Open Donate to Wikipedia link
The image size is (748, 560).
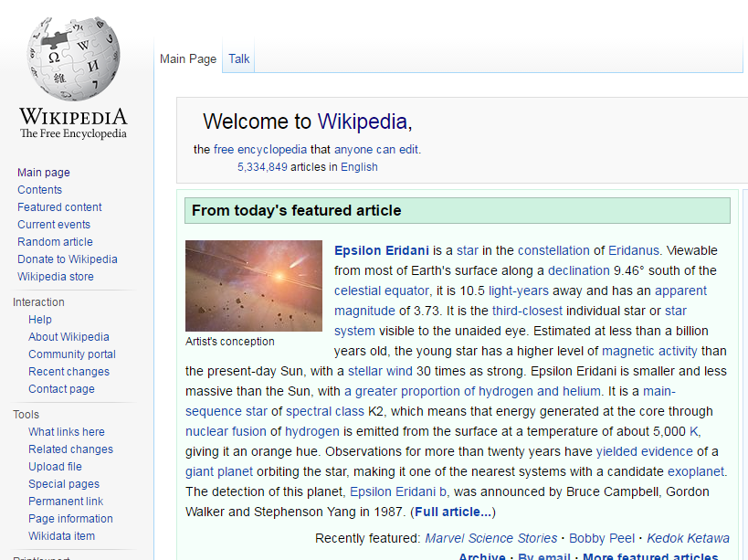(x=68, y=259)
